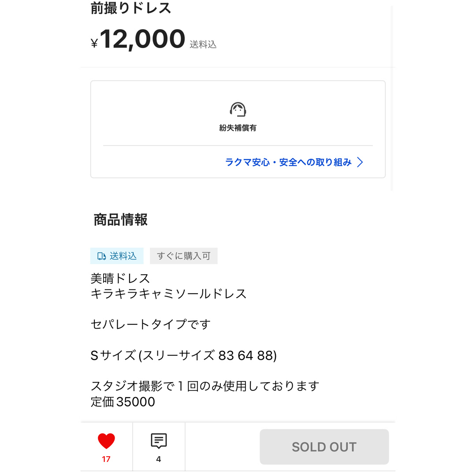Click the 送料込 label beside price
476x476 pixels.
pyautogui.click(x=203, y=45)
